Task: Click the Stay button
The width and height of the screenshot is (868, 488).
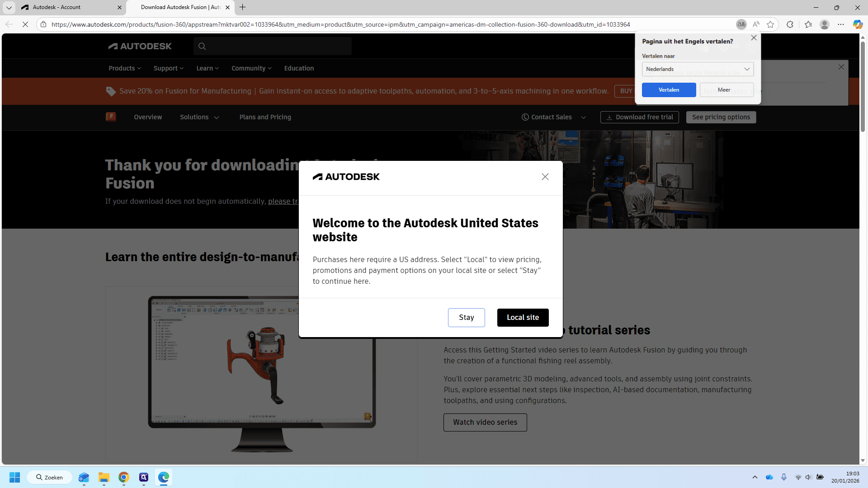Action: (x=467, y=318)
